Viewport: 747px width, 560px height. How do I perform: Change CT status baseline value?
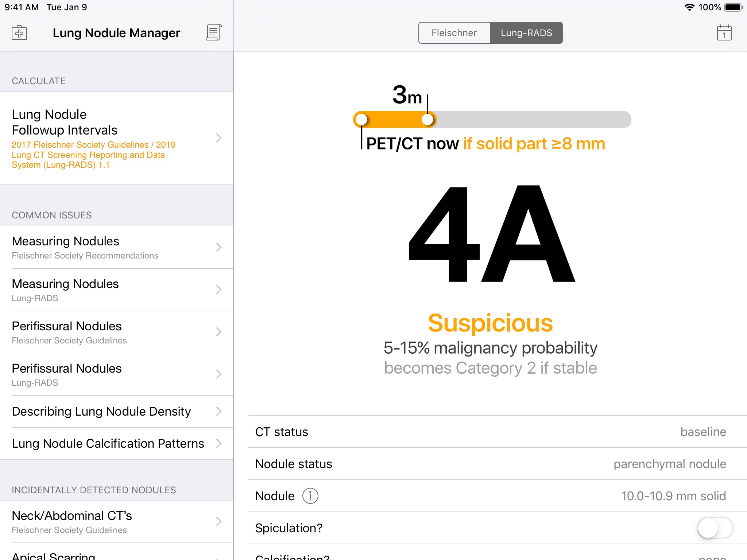click(x=703, y=432)
